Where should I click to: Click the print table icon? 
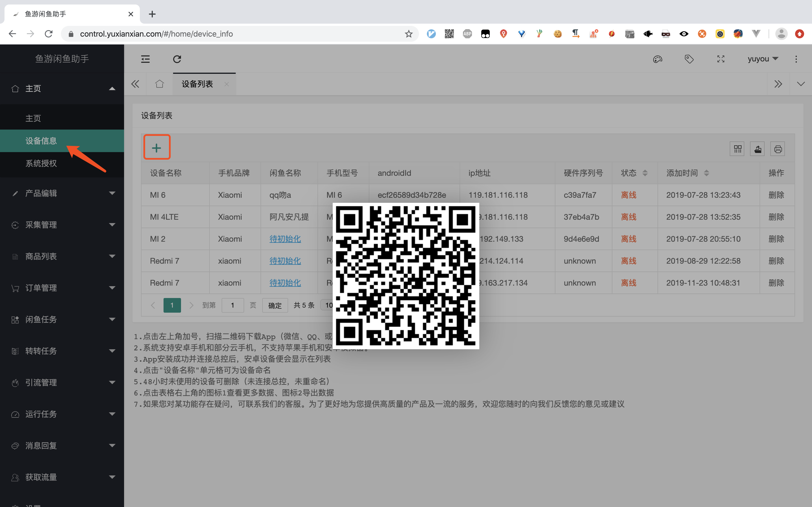click(778, 149)
